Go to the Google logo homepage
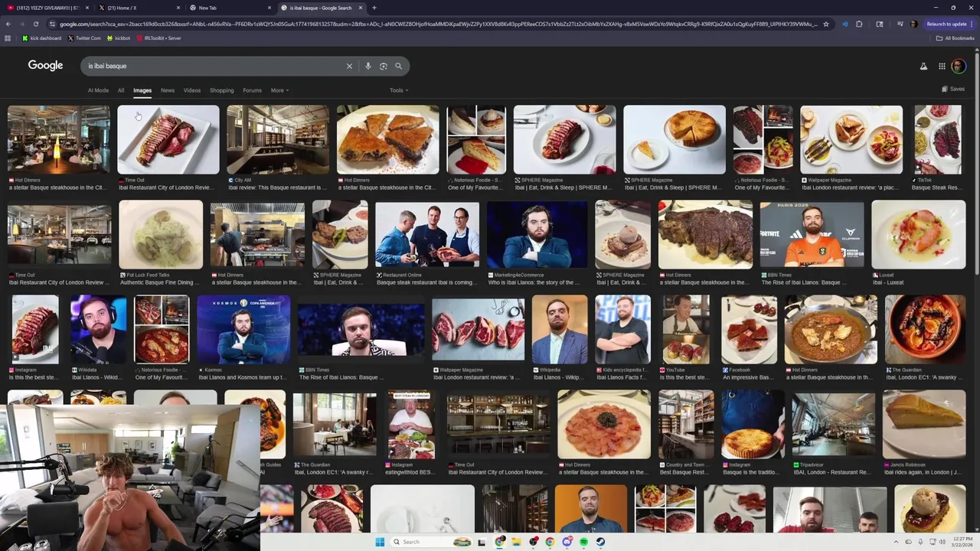 46,66
